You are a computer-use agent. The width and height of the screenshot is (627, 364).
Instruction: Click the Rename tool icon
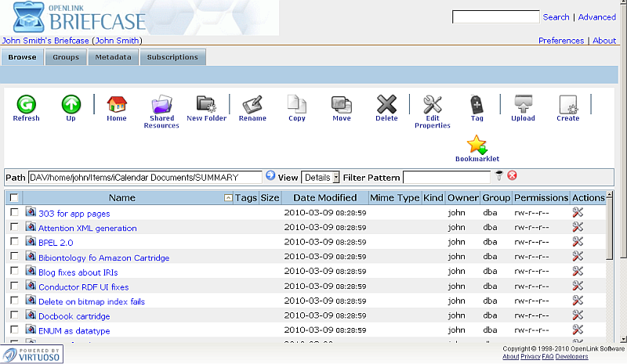tap(252, 104)
